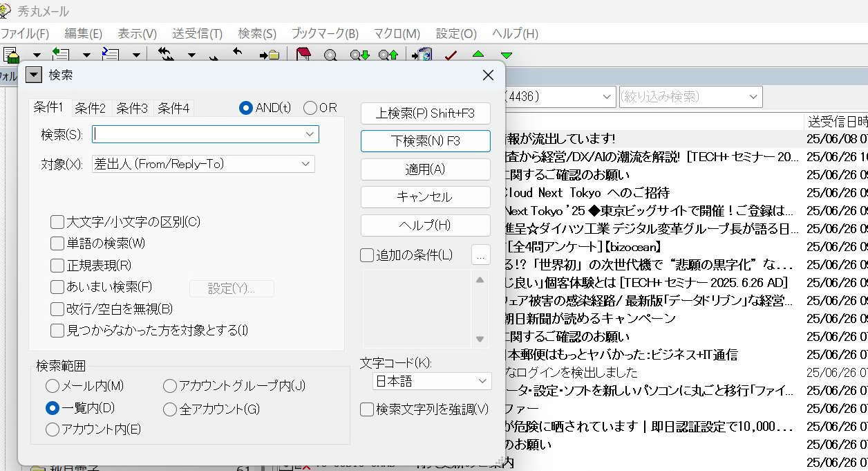
Task: Open the マクロ(M) menu
Action: click(x=397, y=33)
